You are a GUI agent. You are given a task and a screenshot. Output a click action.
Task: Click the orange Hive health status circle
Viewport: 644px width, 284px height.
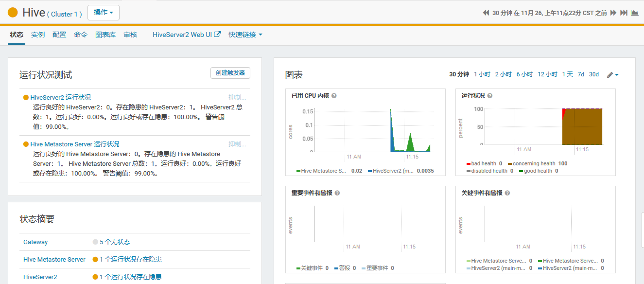(13, 13)
